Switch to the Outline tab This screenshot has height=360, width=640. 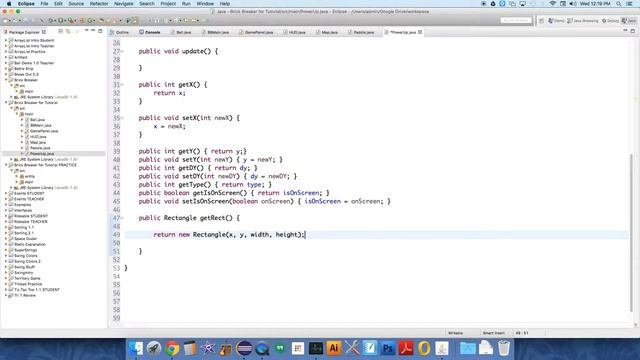[120, 32]
